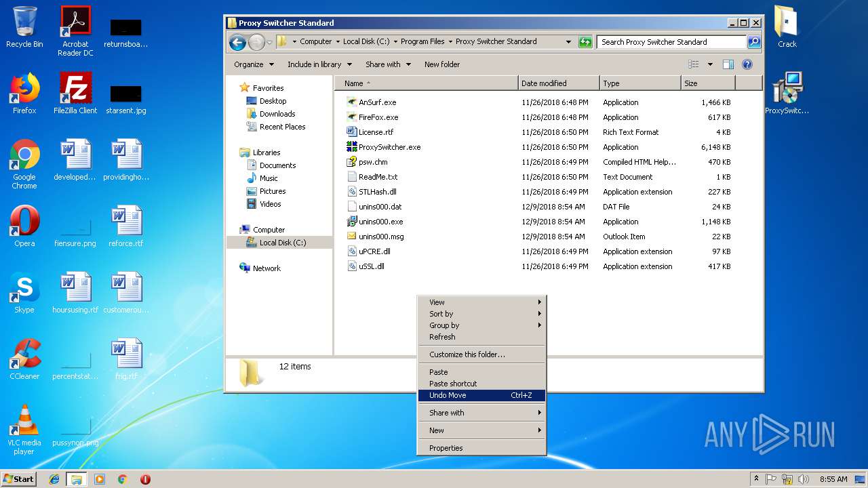Click Windows Media Player taskbar icon
868x488 pixels.
[100, 479]
